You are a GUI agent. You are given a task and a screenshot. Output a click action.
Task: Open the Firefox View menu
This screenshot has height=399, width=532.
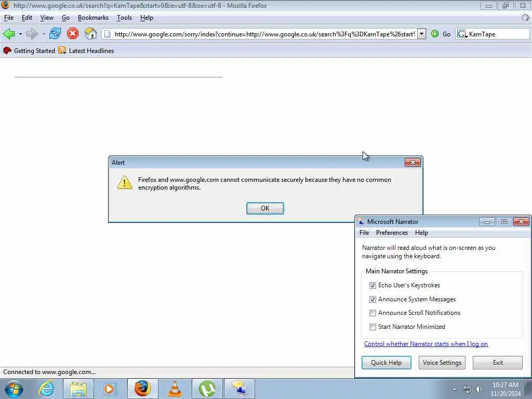point(47,18)
